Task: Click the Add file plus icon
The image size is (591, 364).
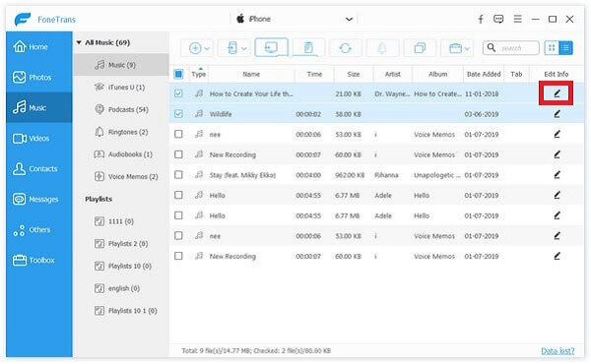Action: point(195,48)
